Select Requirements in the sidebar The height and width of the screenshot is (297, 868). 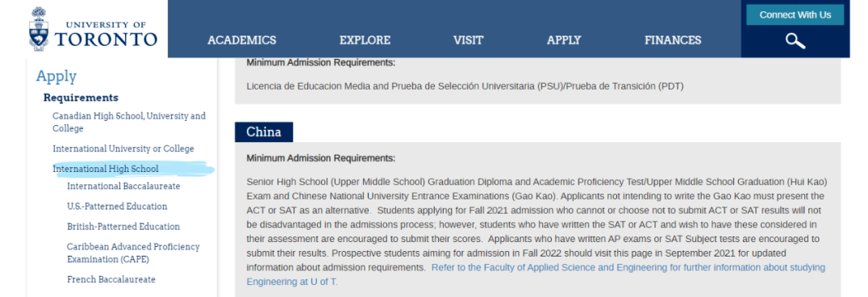[x=81, y=98]
